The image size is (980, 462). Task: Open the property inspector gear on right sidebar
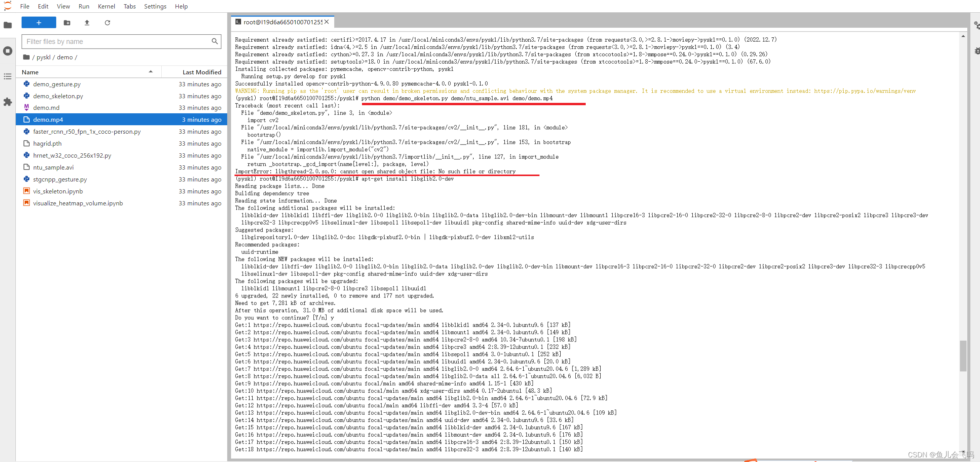tap(977, 25)
